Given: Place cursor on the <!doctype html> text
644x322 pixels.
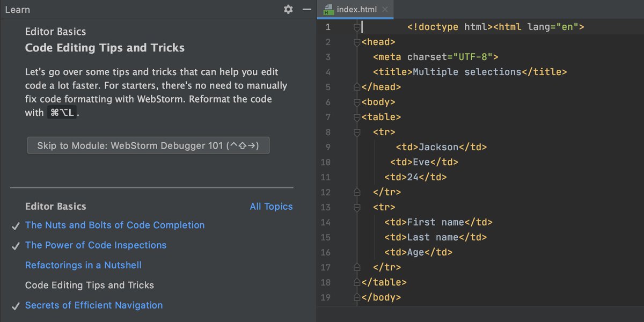Looking at the screenshot, I should coord(450,27).
